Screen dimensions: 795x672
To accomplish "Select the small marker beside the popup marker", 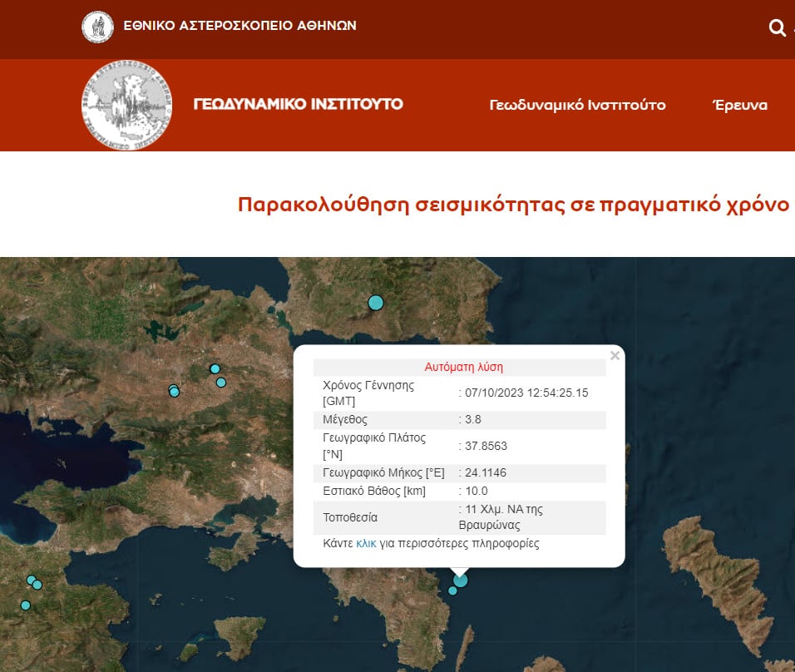I will [452, 590].
